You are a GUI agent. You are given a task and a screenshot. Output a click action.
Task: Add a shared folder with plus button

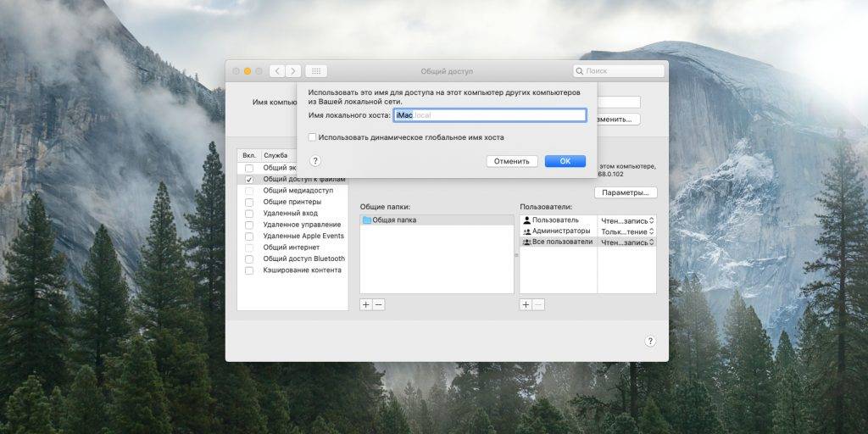point(365,304)
